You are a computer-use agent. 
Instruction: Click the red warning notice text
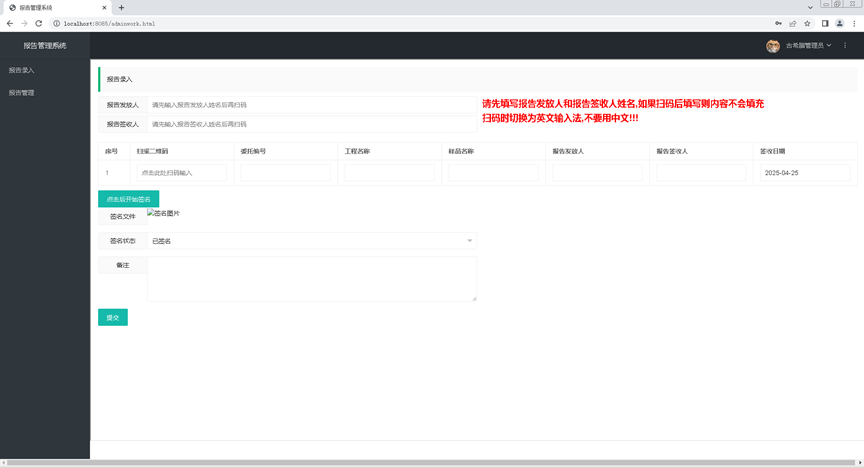(x=623, y=111)
